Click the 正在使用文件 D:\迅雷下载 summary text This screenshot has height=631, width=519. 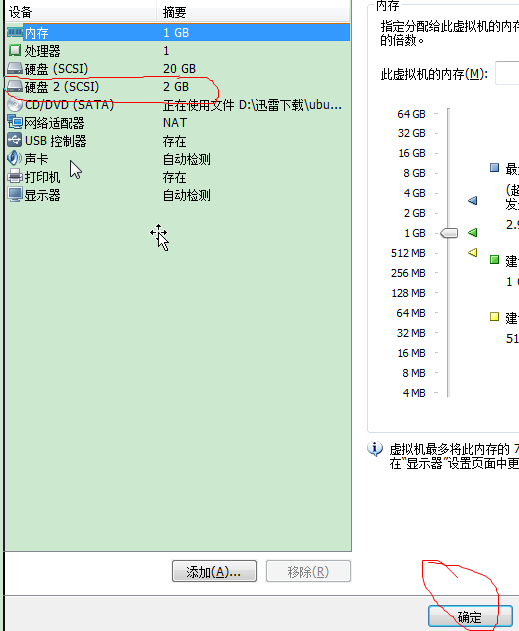(252, 105)
